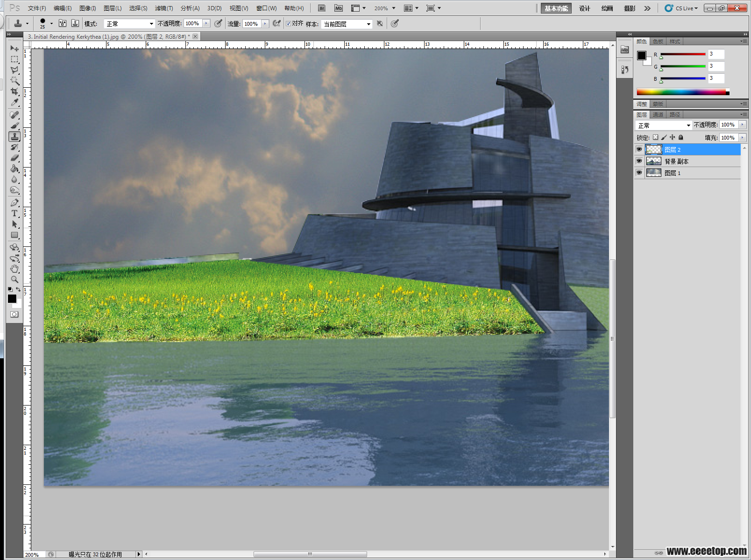Open the 窗口(W) menu
The width and height of the screenshot is (751, 560).
[x=266, y=8]
